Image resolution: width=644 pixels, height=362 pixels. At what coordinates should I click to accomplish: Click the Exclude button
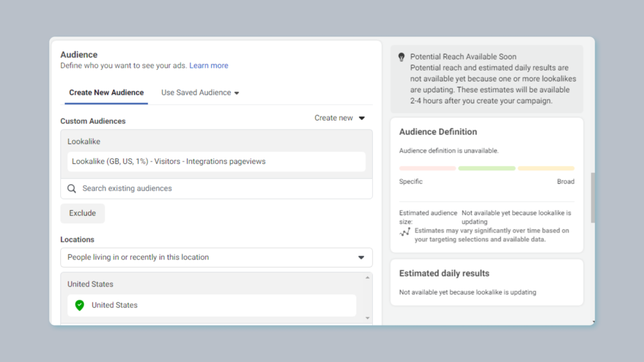(82, 214)
